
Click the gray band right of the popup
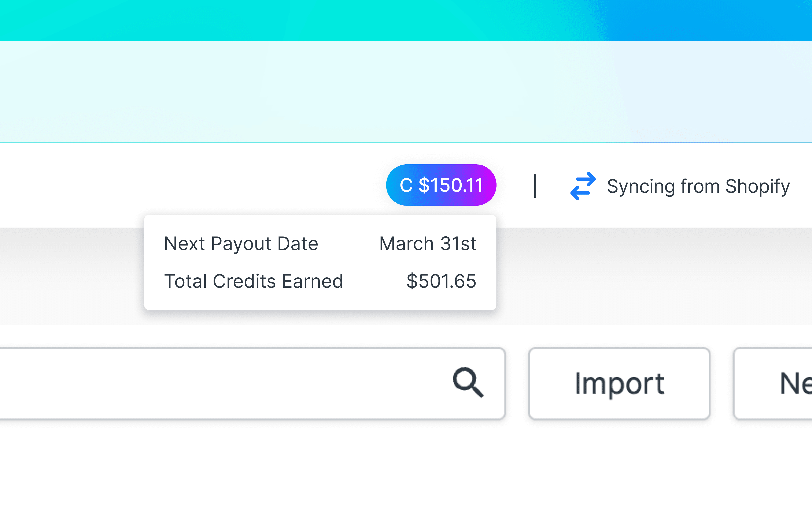[x=654, y=275]
